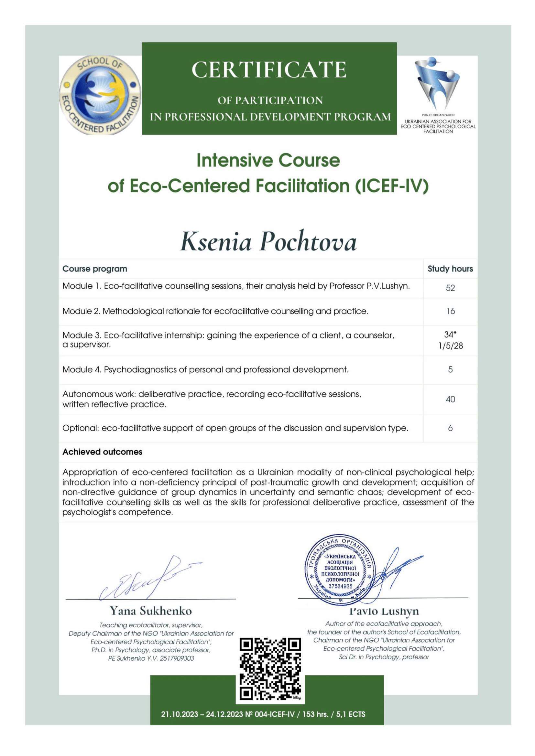This screenshot has height=756, width=535.
Task: Select the Course program column header
Action: 95,269
